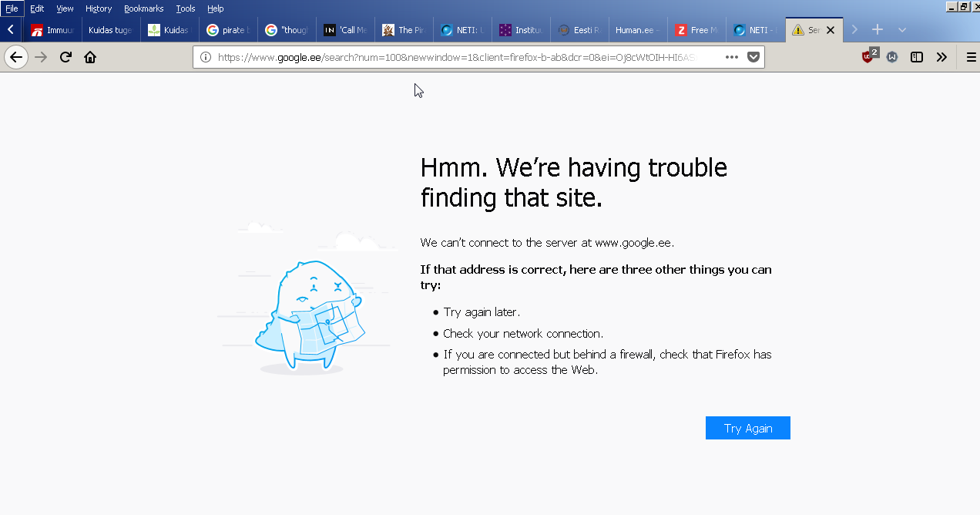The width and height of the screenshot is (980, 515).
Task: Save page to Pocket
Action: click(x=753, y=57)
